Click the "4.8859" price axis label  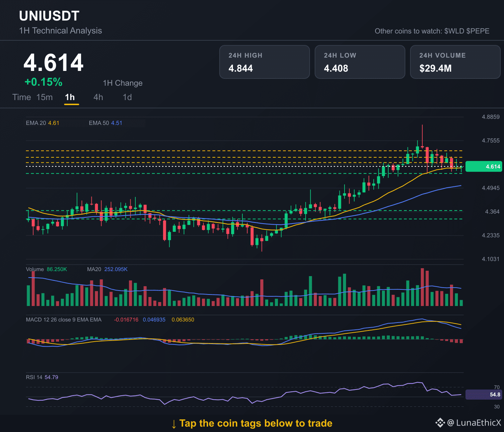tap(491, 117)
